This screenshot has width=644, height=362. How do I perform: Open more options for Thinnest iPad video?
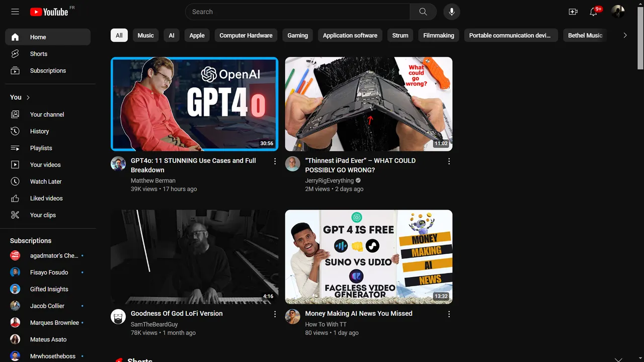click(449, 161)
